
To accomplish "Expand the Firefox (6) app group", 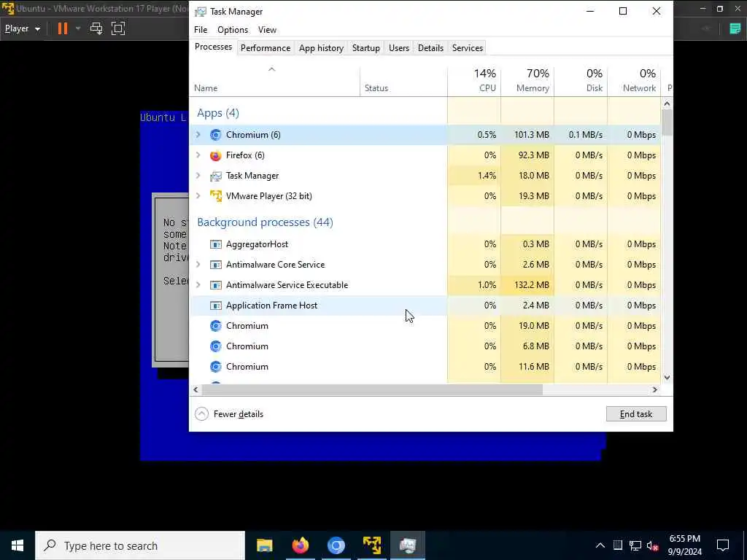I will 198,155.
